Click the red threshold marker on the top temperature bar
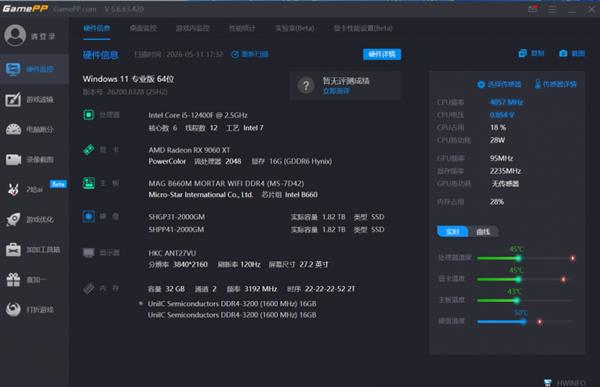 coord(572,258)
